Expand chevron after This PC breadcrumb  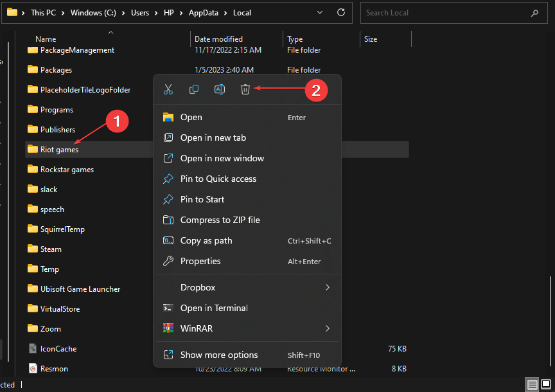[x=63, y=13]
